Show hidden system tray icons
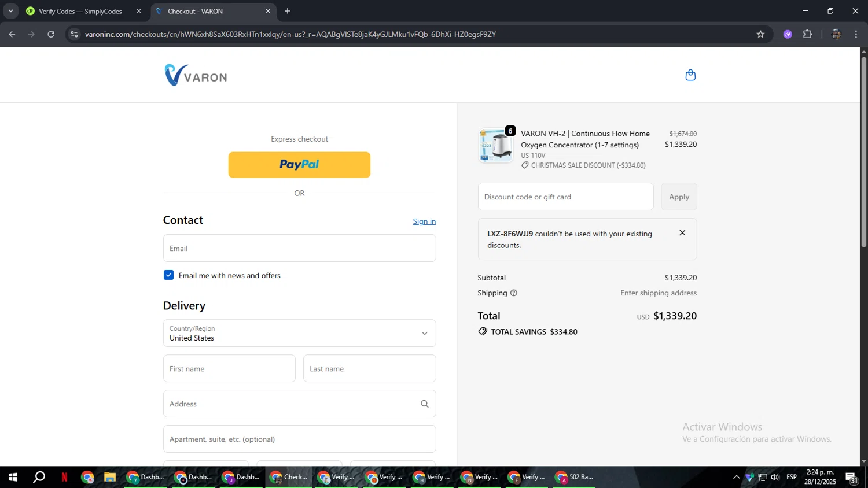868x488 pixels. [x=736, y=477]
